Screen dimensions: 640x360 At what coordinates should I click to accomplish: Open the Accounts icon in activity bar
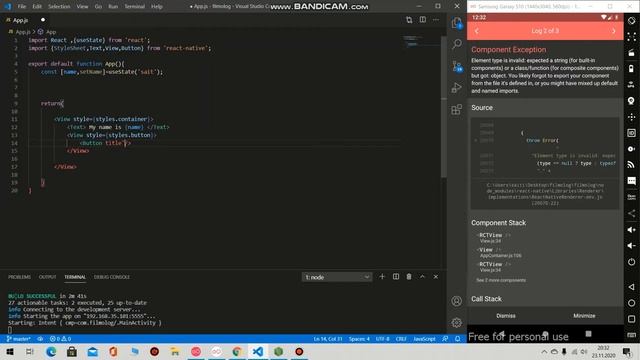click(x=456, y=301)
